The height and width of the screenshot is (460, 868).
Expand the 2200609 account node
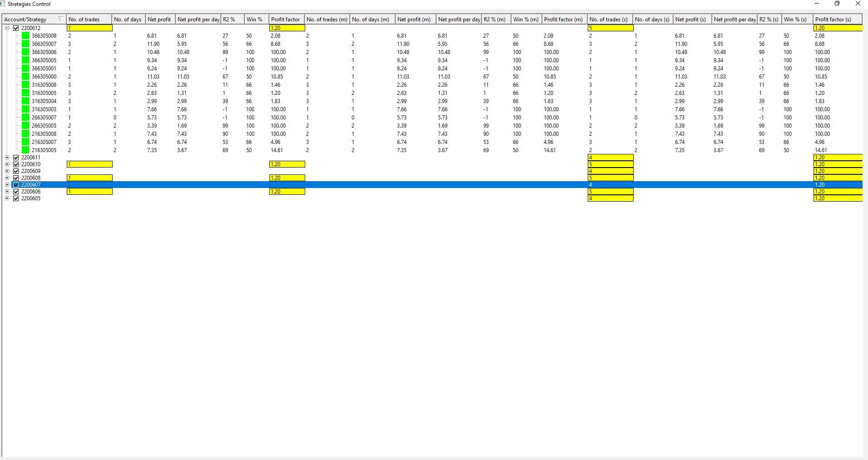[7, 171]
